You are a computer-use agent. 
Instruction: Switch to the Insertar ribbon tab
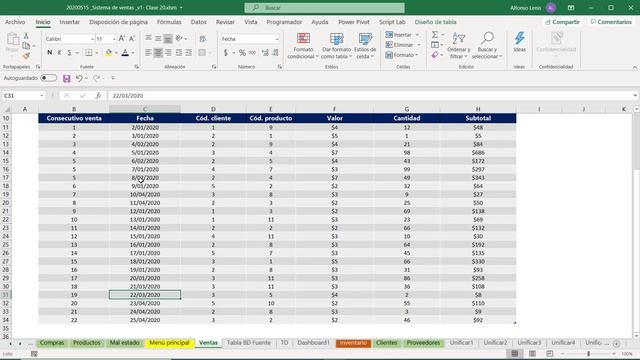pos(69,22)
